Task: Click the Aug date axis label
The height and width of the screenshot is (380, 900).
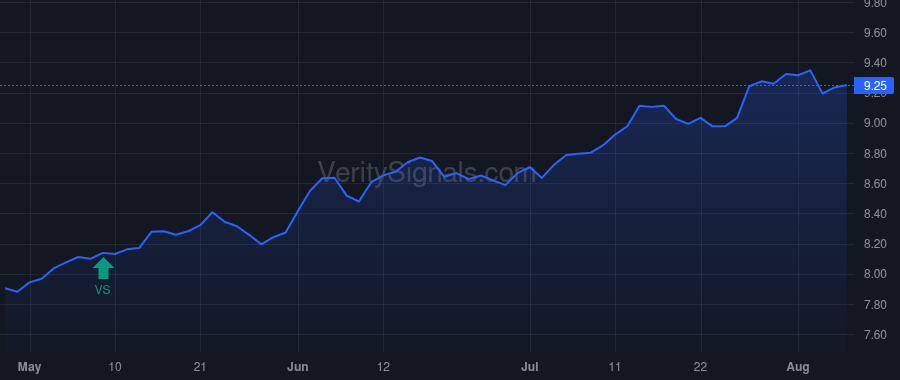Action: point(798,367)
